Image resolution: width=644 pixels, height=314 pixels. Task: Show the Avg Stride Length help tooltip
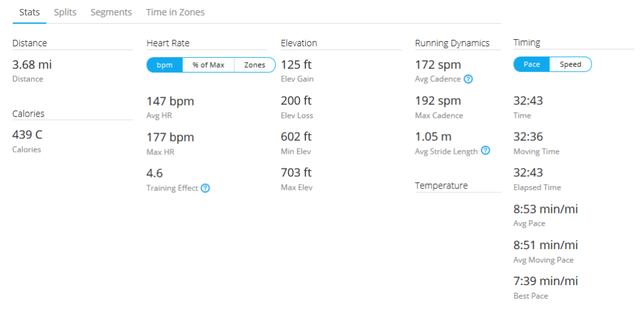click(x=486, y=151)
